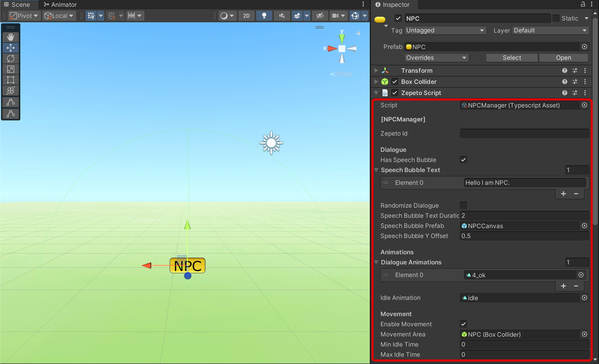Screen dimensions: 599x364
Task: Click the Gizmos toggle icon
Action: click(x=355, y=16)
